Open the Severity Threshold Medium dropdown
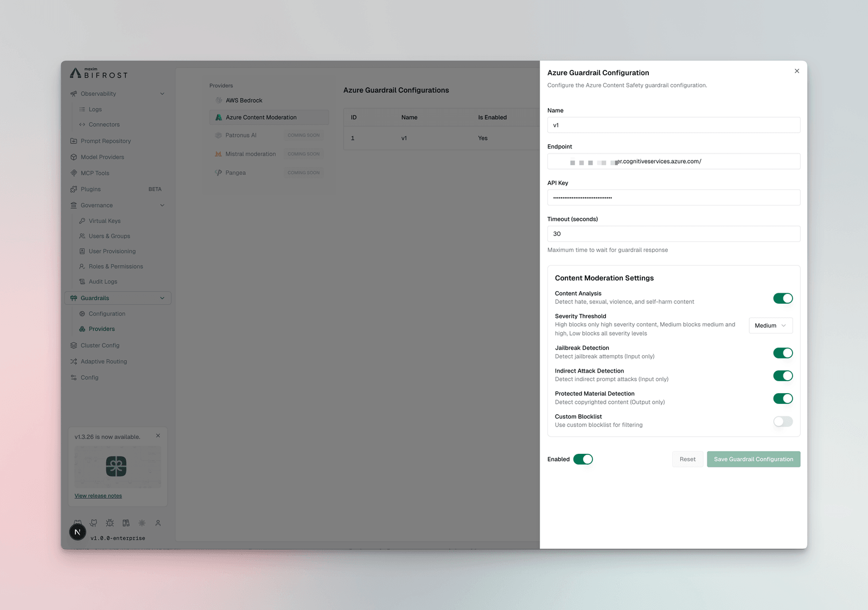 [x=770, y=325]
